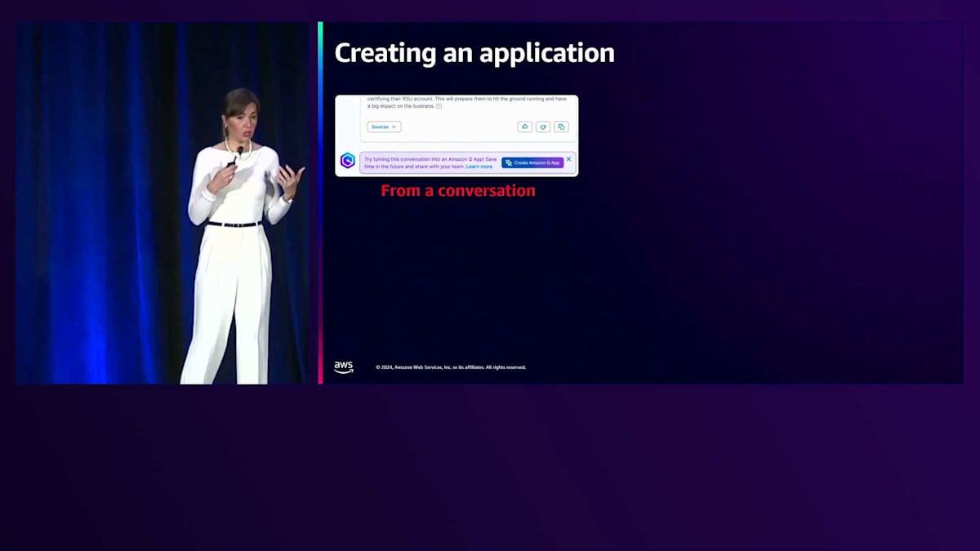980x551 pixels.
Task: Click the speaker video feed
Action: pyautogui.click(x=162, y=203)
